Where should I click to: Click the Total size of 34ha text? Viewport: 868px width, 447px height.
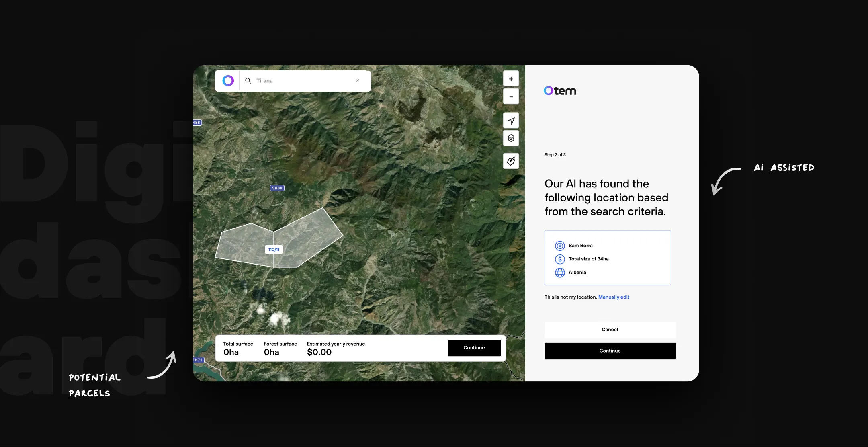[589, 259]
